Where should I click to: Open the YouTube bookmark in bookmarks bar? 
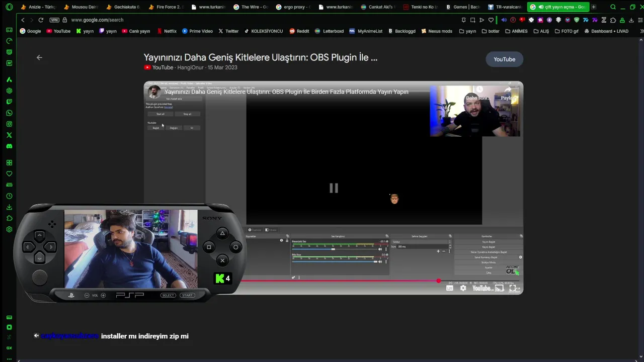point(58,31)
